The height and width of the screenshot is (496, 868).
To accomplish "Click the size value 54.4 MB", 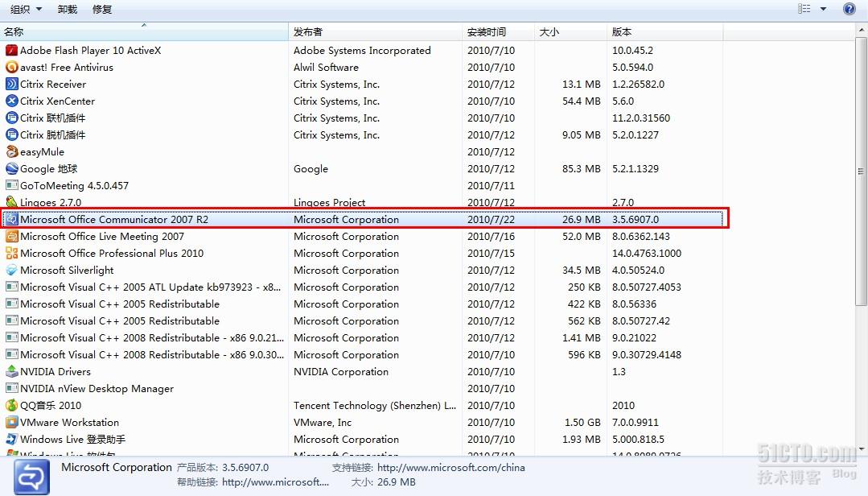I will click(582, 101).
